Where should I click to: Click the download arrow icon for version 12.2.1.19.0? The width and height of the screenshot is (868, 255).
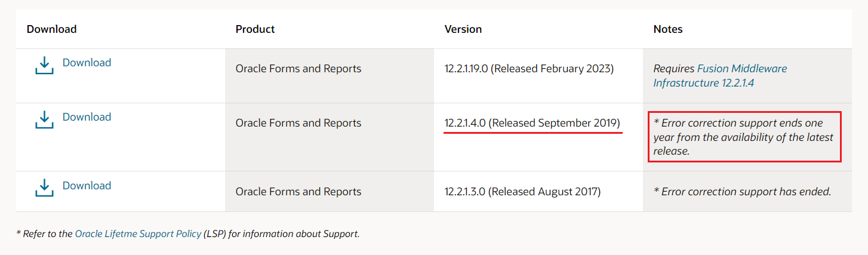click(44, 65)
